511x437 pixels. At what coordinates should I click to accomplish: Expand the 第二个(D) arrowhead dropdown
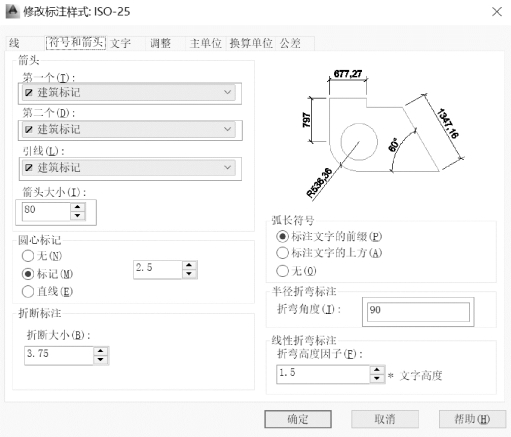point(129,129)
